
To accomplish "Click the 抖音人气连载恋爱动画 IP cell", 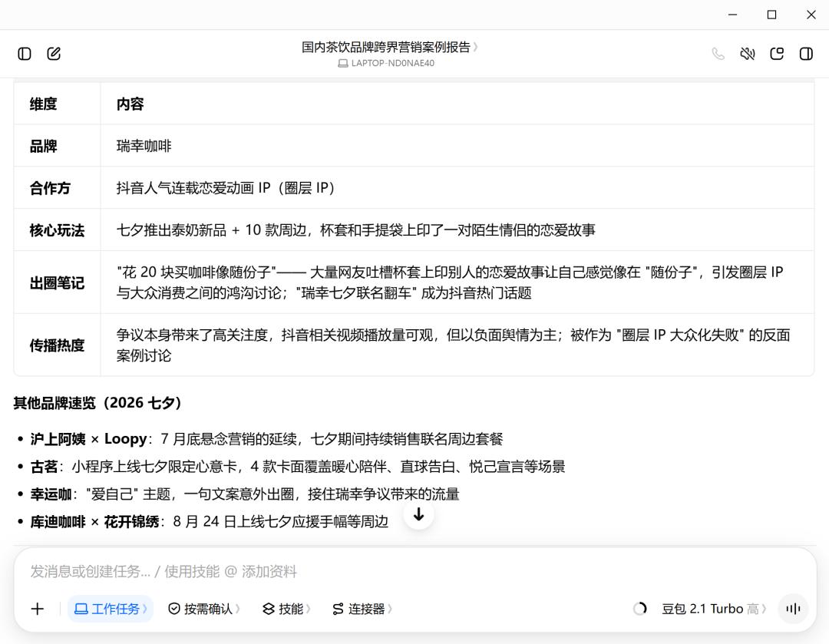I will point(225,188).
